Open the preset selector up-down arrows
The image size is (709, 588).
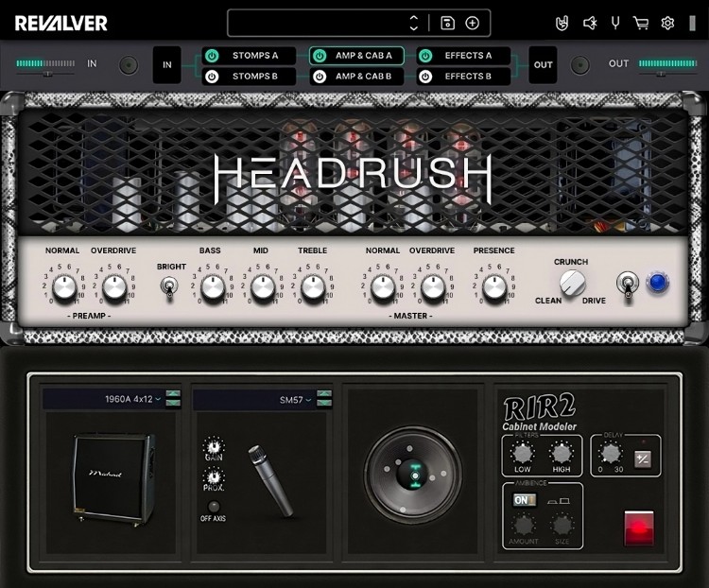[x=413, y=23]
